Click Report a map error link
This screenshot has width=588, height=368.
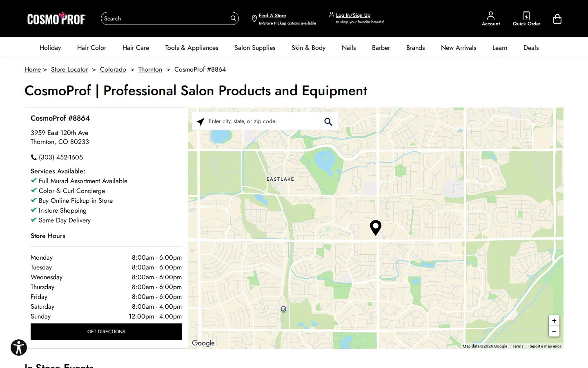click(545, 346)
